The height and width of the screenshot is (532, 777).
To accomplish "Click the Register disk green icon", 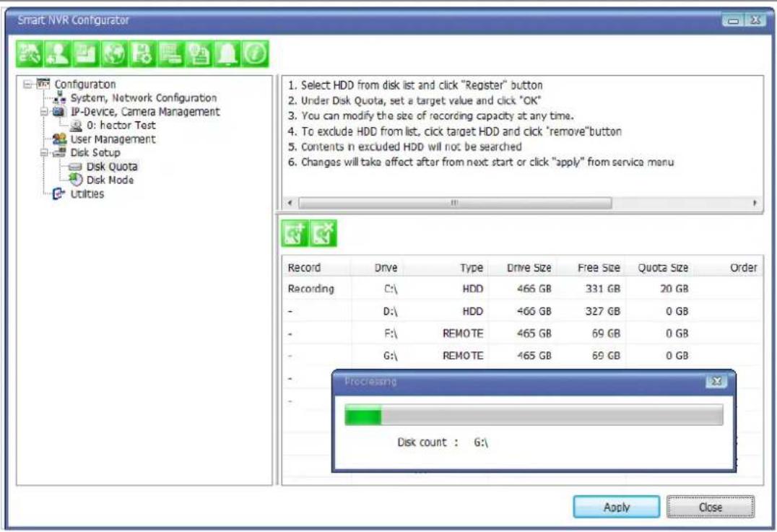I will pos(295,233).
